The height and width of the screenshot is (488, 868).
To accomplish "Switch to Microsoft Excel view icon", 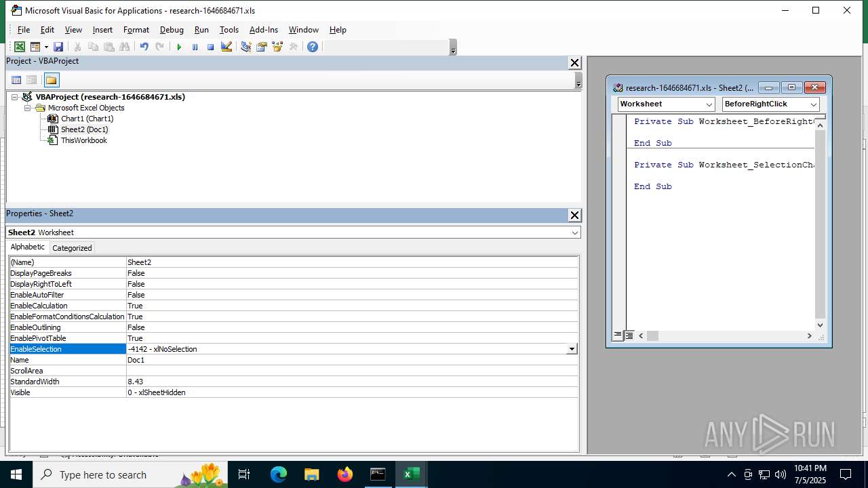I will [x=20, y=47].
